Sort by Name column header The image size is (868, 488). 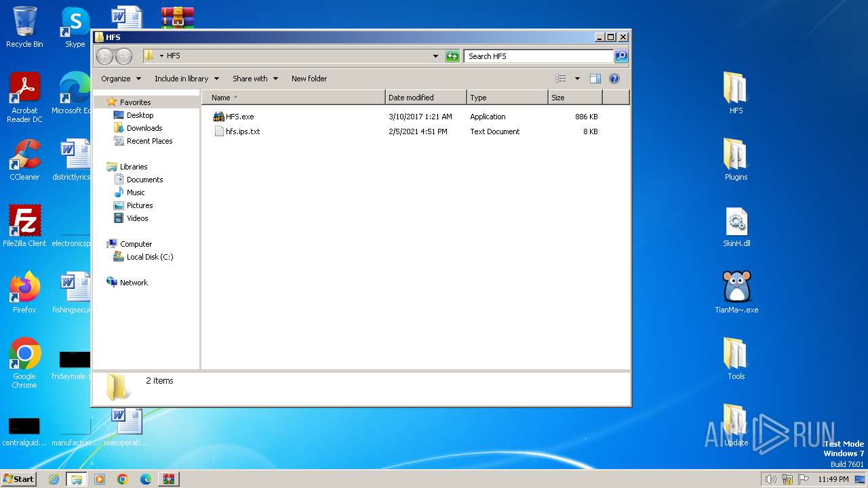point(293,98)
